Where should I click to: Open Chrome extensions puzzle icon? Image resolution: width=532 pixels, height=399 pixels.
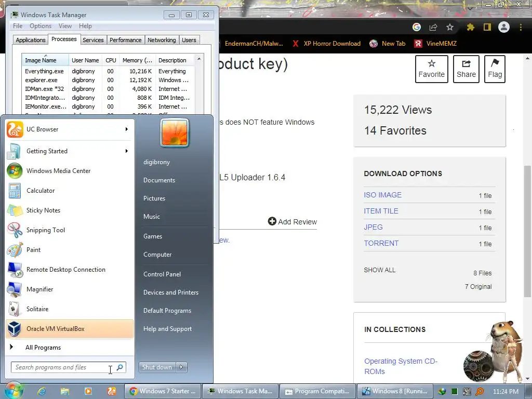pos(470,27)
